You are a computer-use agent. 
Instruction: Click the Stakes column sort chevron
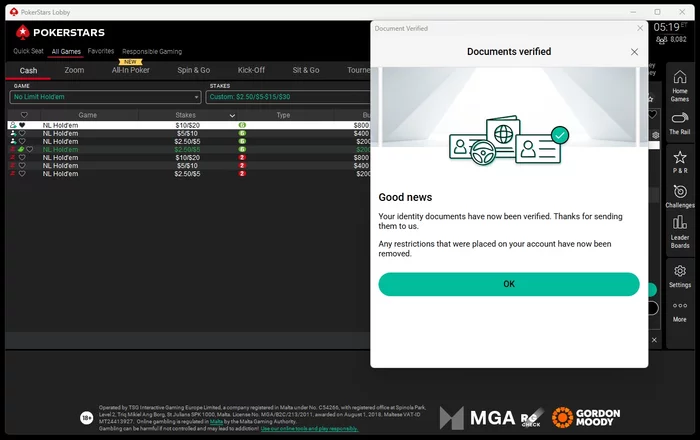232,116
